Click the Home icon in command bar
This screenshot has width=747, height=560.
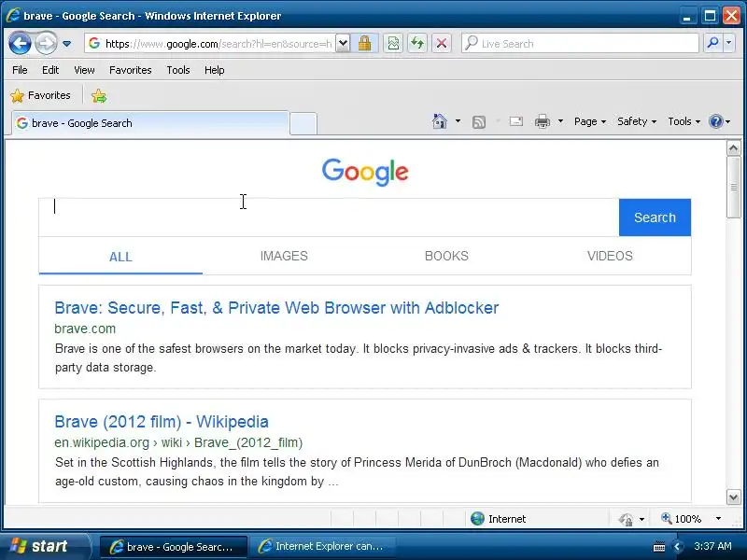click(x=439, y=121)
